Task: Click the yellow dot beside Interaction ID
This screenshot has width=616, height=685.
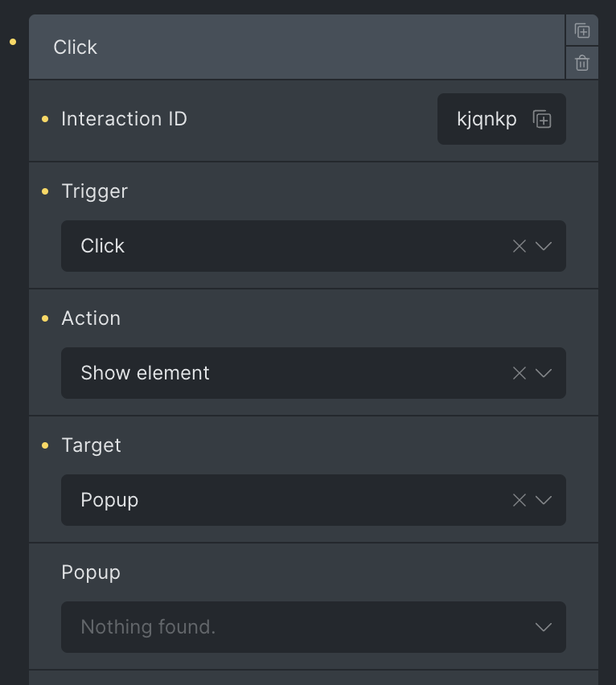Action: pyautogui.click(x=45, y=119)
